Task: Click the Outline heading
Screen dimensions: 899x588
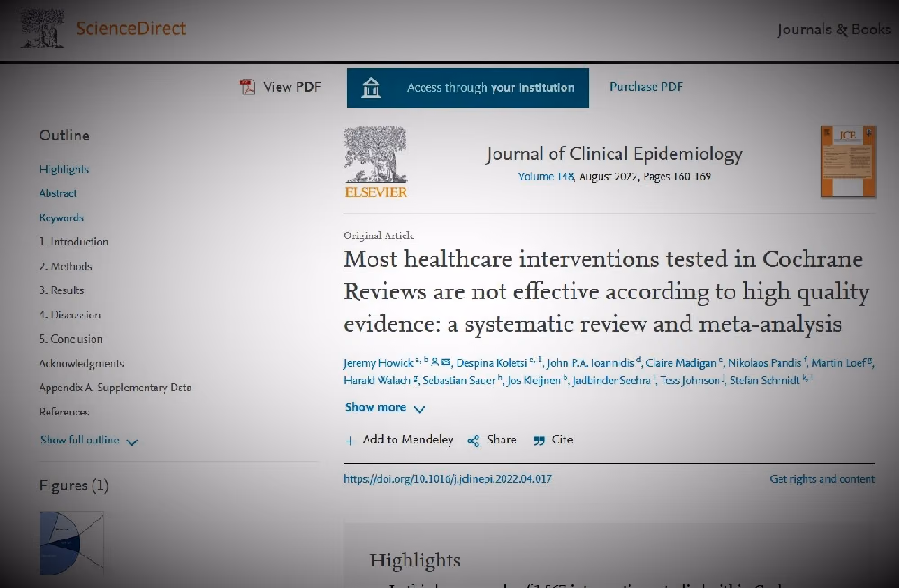Action: tap(64, 136)
